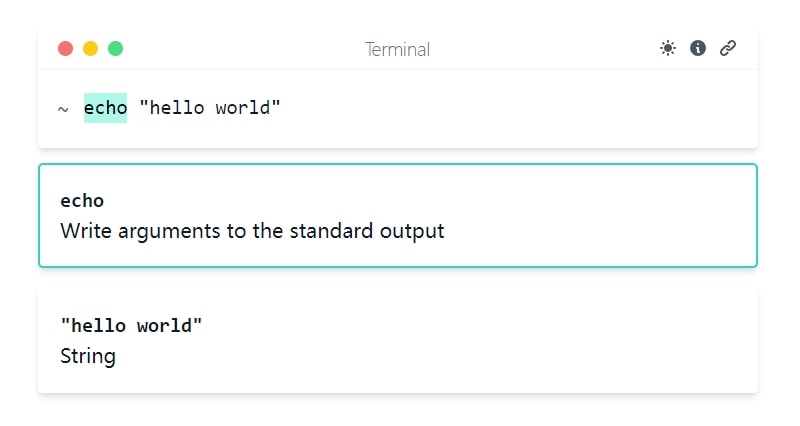Click the yellow window dot
This screenshot has height=426, width=800.
(90, 48)
